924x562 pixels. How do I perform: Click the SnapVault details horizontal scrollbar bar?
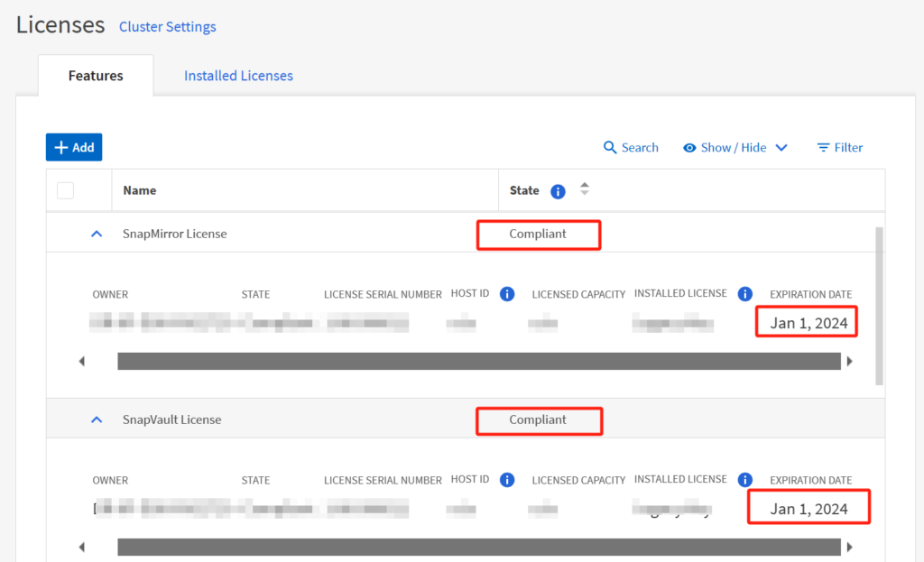tap(479, 547)
